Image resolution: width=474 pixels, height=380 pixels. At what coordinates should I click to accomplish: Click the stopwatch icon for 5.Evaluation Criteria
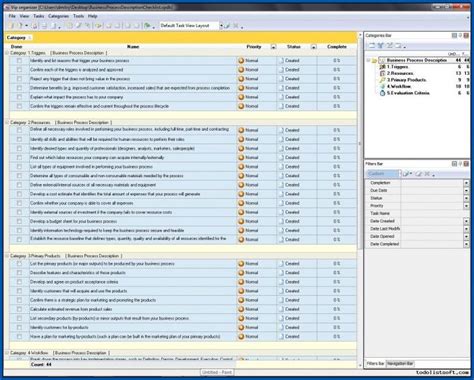383,93
